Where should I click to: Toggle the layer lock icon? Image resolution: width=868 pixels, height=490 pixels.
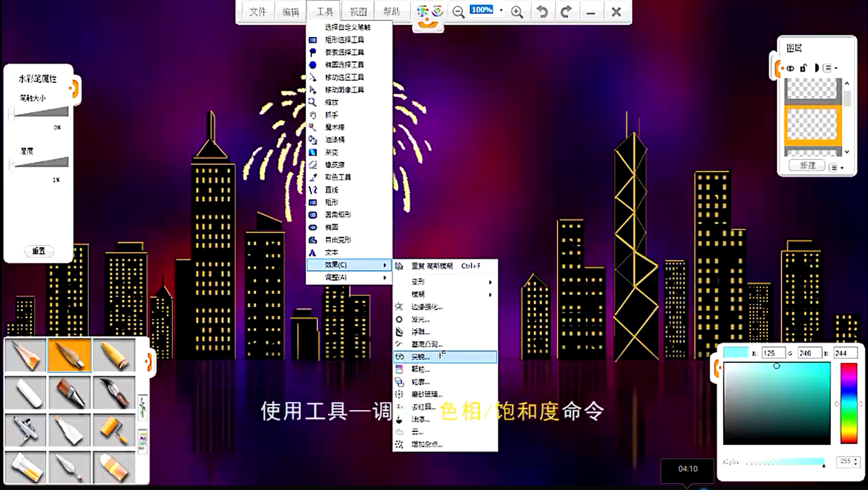(x=803, y=68)
